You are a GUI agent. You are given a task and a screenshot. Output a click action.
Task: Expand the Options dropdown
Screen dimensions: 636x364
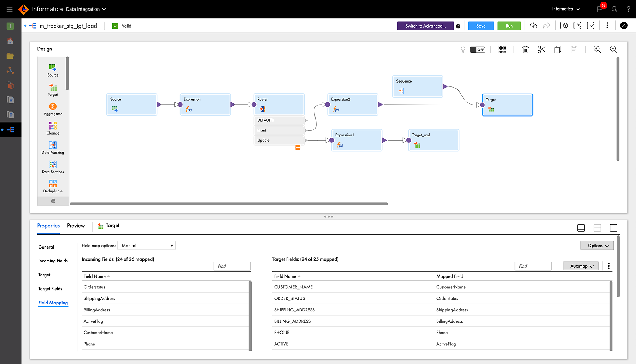coord(597,246)
